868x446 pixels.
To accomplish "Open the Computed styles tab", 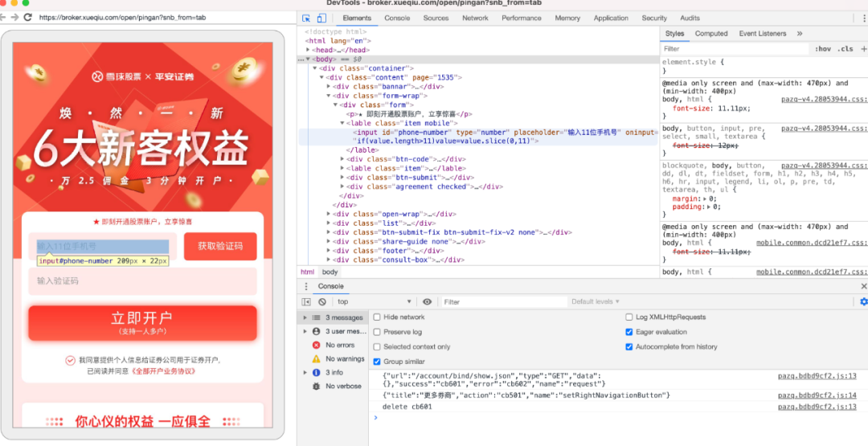I will coord(711,34).
